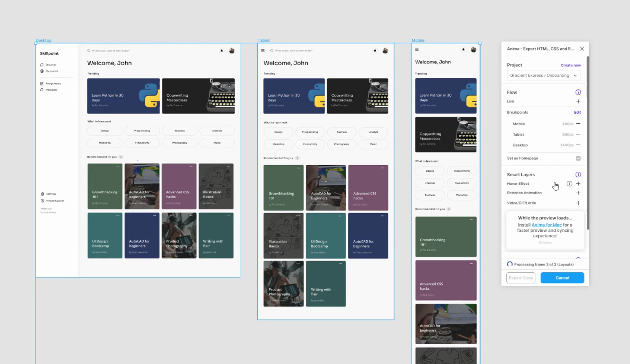Open the Anima for Mac link
This screenshot has width=630, height=364.
tap(546, 225)
